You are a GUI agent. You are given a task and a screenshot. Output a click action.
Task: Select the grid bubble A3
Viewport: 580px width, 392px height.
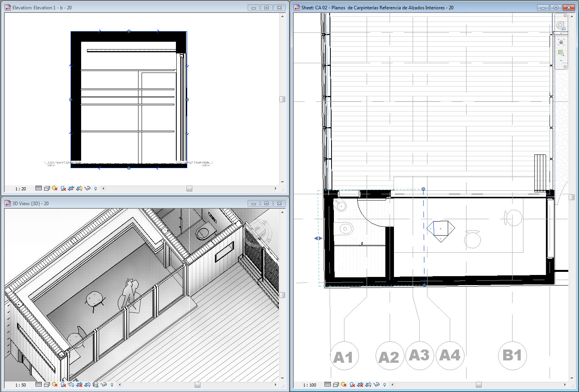(x=420, y=355)
